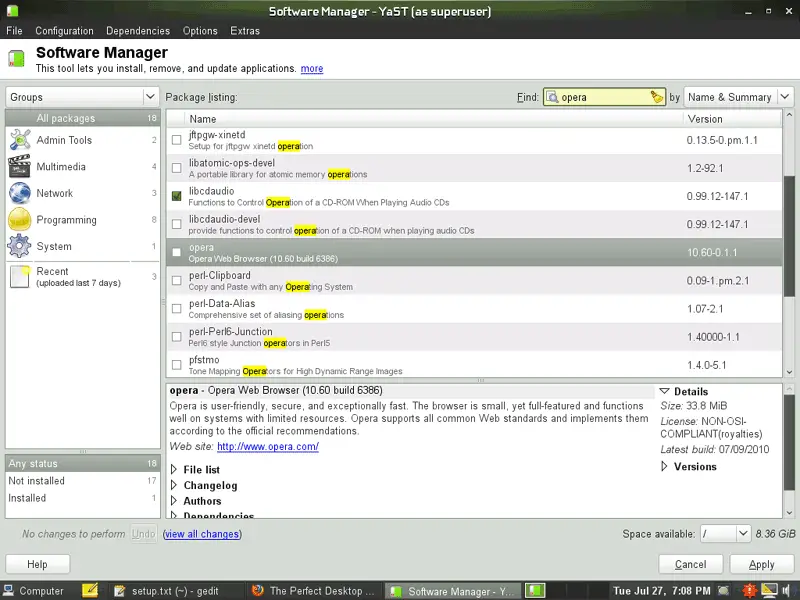The height and width of the screenshot is (600, 800).
Task: Click the package list scroll down arrow
Action: (x=789, y=372)
